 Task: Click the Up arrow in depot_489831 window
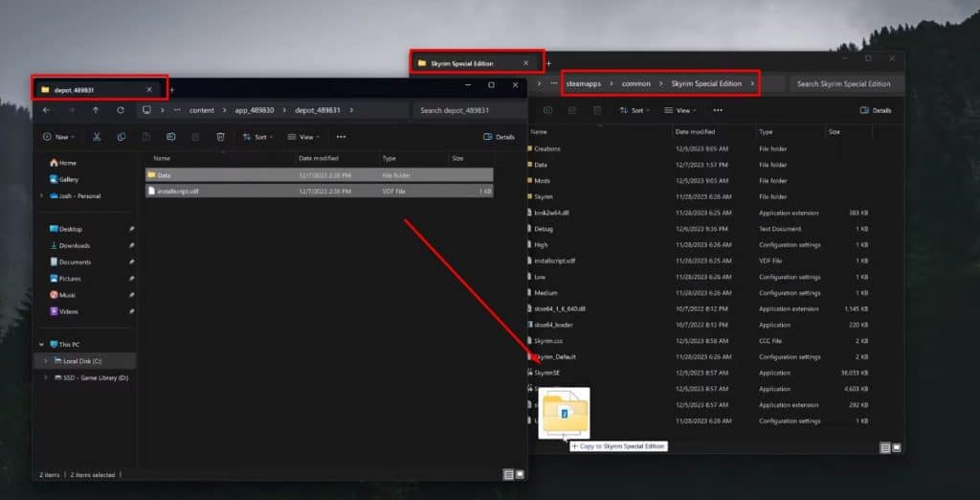(96, 110)
